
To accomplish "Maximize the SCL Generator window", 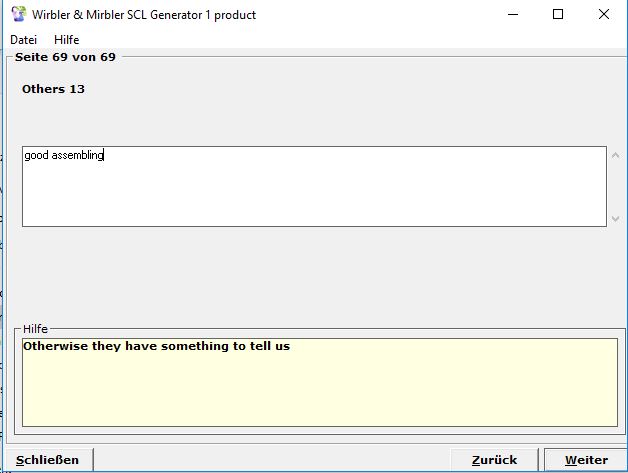I will click(558, 15).
